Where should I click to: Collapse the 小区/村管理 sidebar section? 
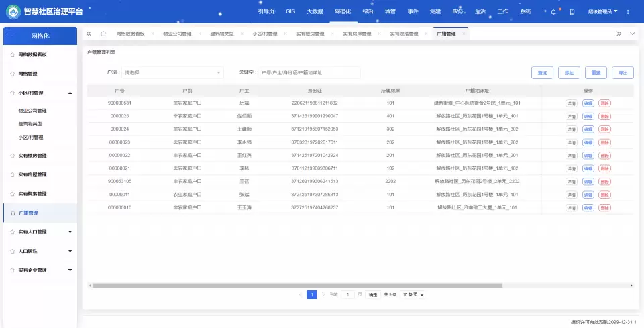[x=70, y=93]
